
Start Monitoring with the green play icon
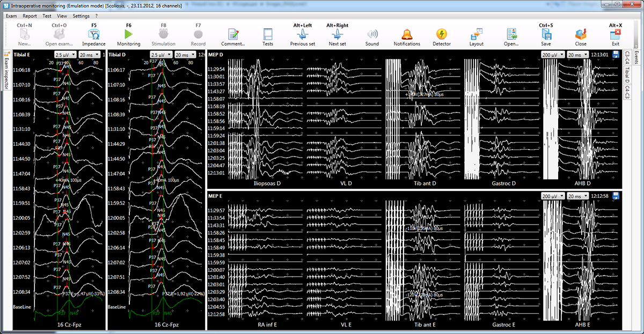tap(129, 35)
